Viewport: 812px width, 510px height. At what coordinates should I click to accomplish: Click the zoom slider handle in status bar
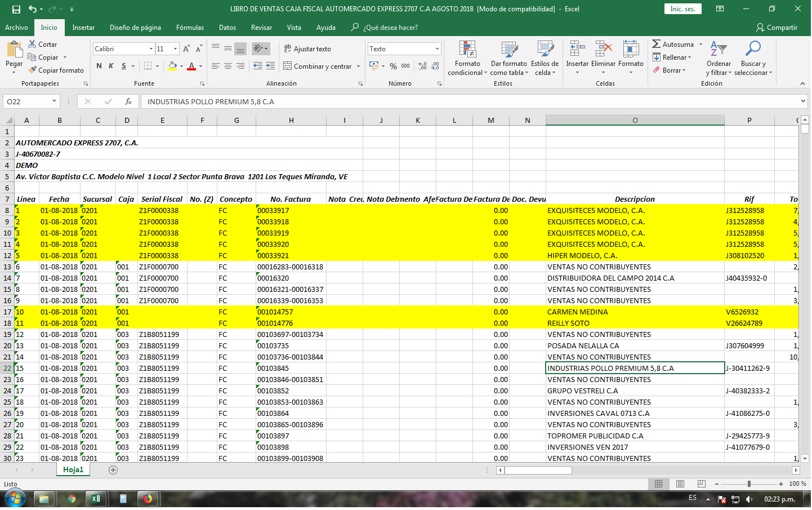pyautogui.click(x=749, y=484)
